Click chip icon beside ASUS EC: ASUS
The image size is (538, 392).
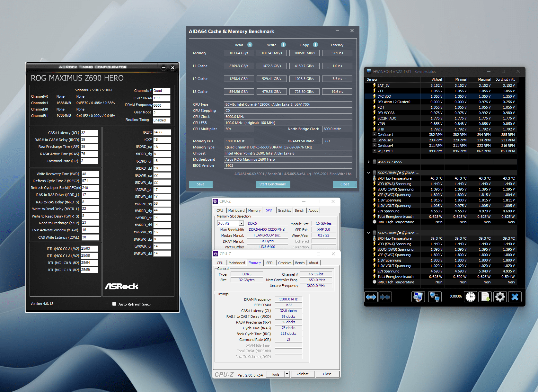pos(374,162)
